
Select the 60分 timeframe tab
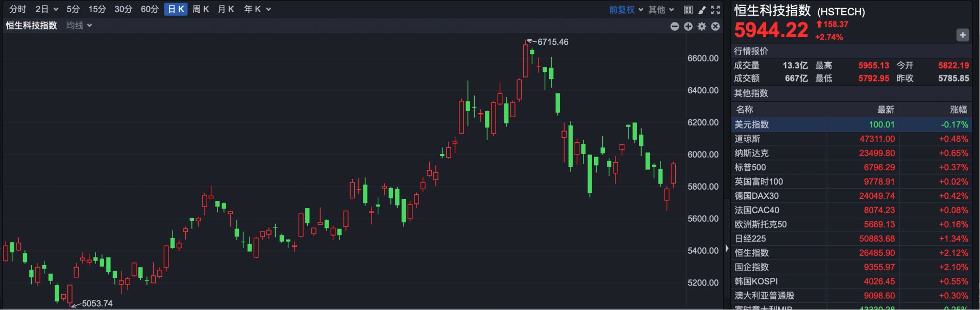tap(150, 9)
